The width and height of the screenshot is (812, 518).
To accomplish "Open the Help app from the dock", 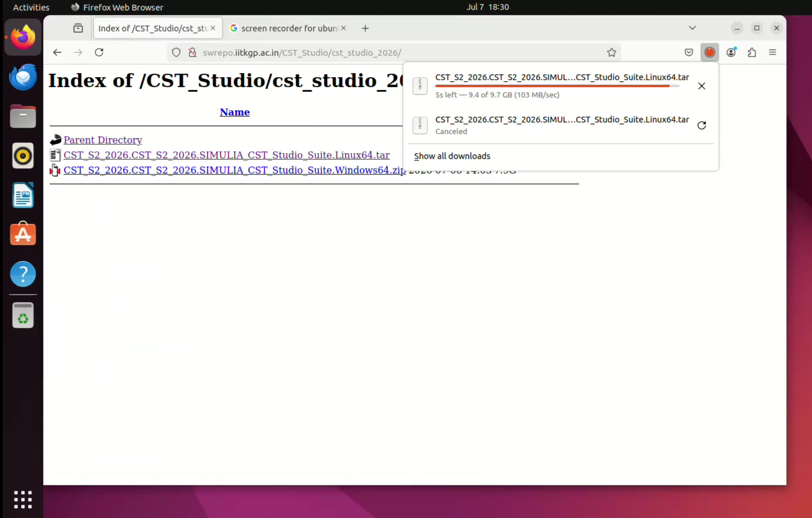I will coord(23,274).
